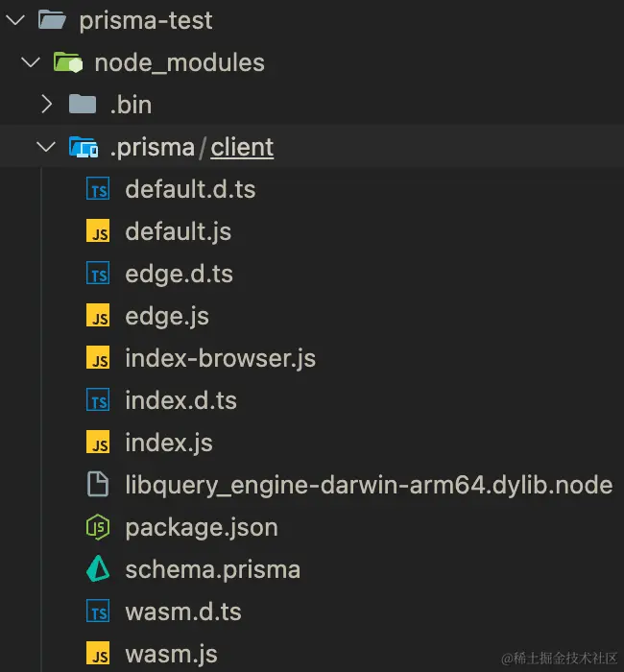
Task: Click the JS icon beside index-browser.js
Action: click(x=98, y=358)
